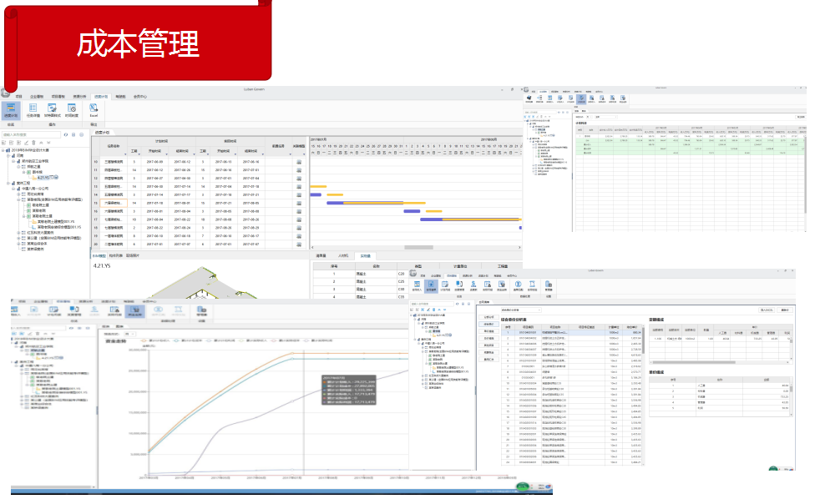Switch to the 实物量 tab below Gantt chart
Viewport: 815px width, 504px height.
[366, 256]
